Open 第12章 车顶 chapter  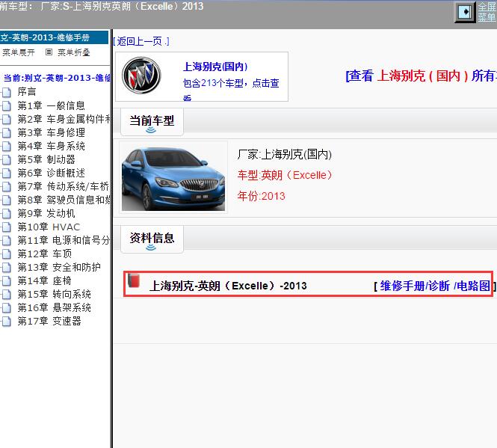click(45, 254)
